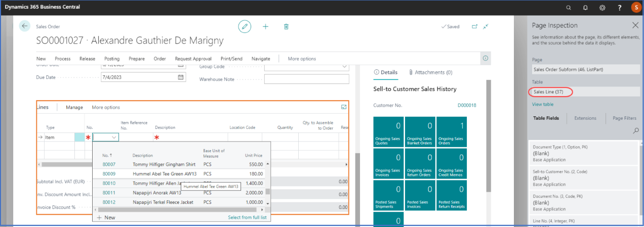Collapse the page with shrink arrows icon
This screenshot has height=227, width=644.
[x=486, y=26]
